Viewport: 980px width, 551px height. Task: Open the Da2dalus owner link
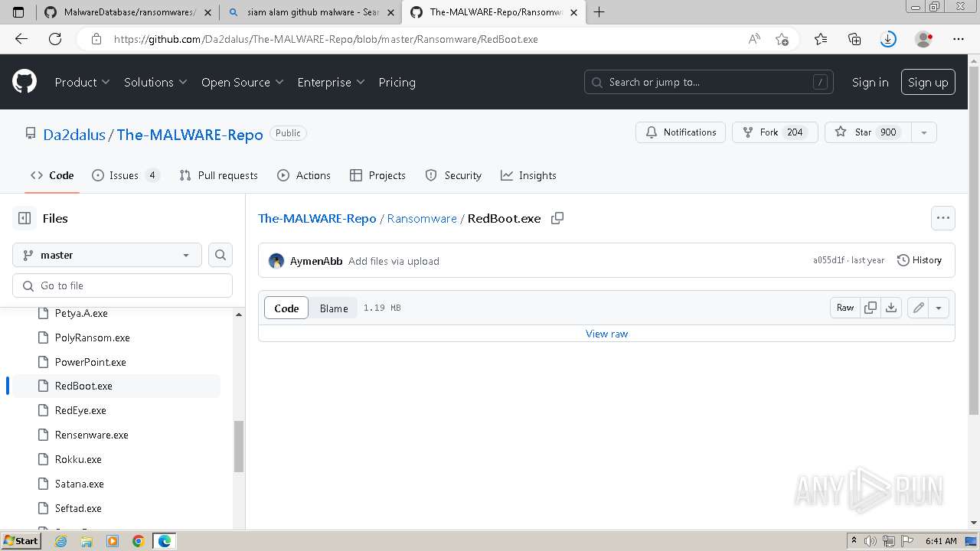pyautogui.click(x=74, y=135)
